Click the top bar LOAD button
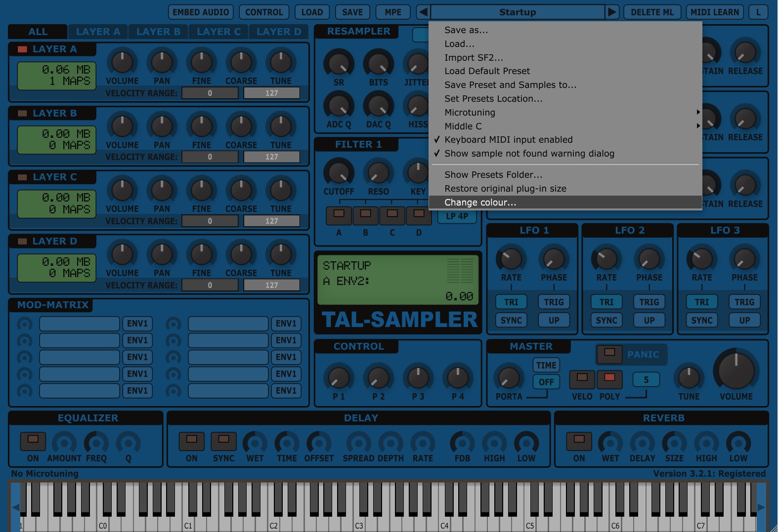The width and height of the screenshot is (779, 532). (312, 12)
